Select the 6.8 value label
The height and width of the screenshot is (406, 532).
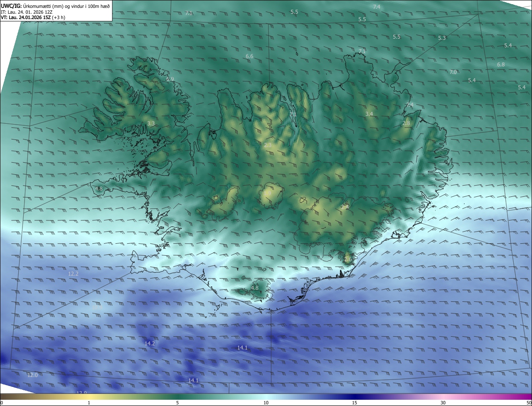tap(501, 64)
